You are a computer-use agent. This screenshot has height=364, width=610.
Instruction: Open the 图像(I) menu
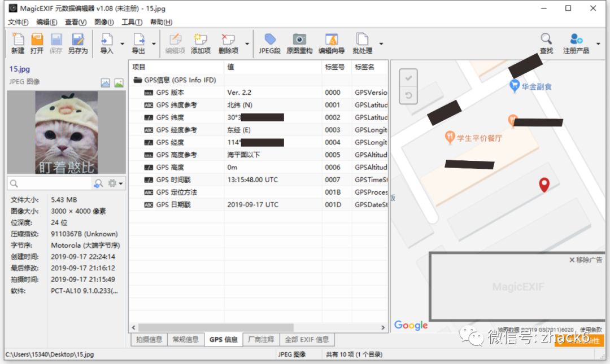coord(104,22)
